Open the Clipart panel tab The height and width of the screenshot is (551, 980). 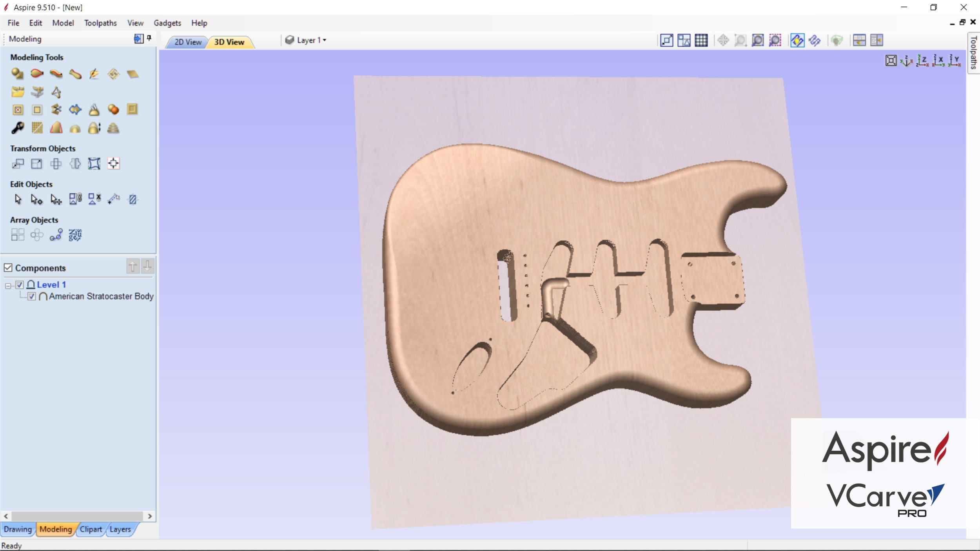(91, 529)
